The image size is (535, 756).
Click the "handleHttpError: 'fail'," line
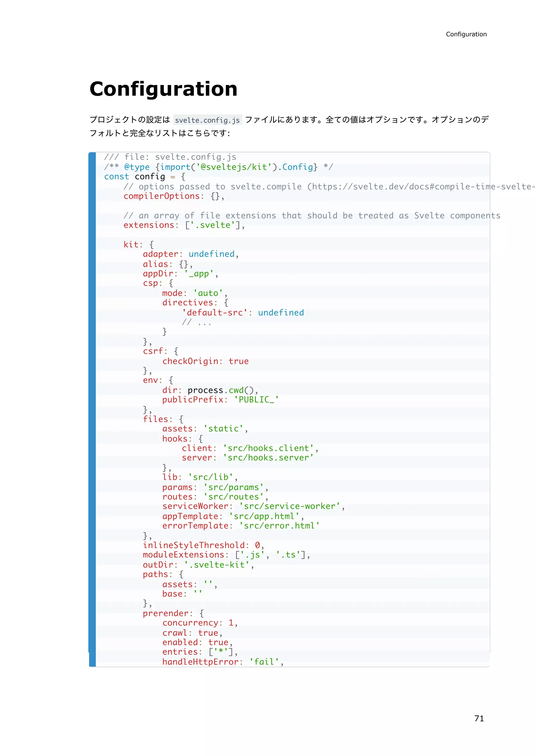[x=223, y=662]
